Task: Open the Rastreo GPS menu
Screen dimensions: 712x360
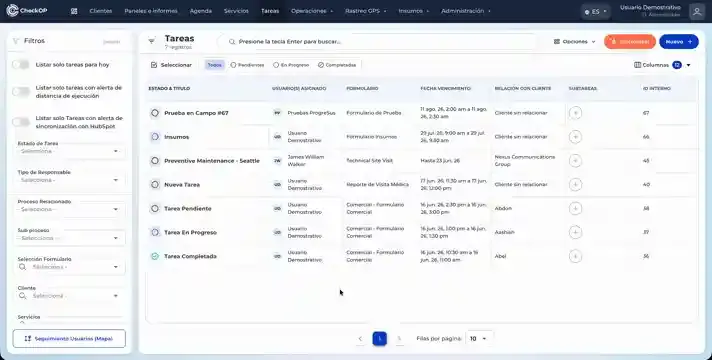Action: click(x=366, y=11)
